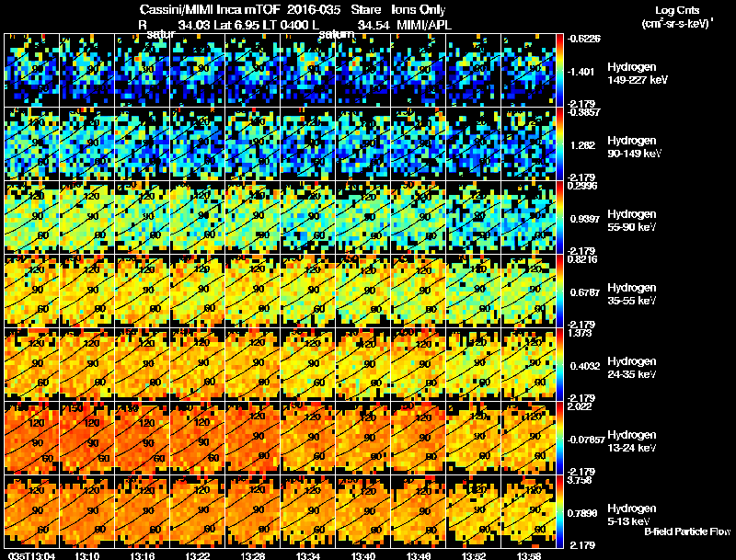Open the 35-55 keV panel at 13:16

click(143, 291)
